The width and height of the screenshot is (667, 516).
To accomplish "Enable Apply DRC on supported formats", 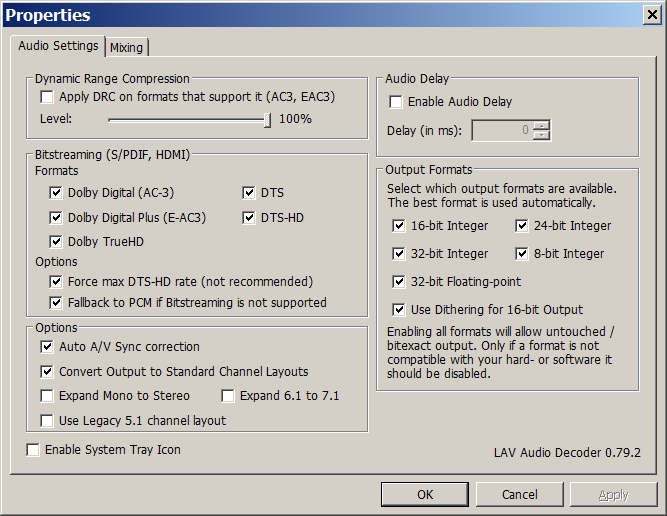I will click(47, 98).
